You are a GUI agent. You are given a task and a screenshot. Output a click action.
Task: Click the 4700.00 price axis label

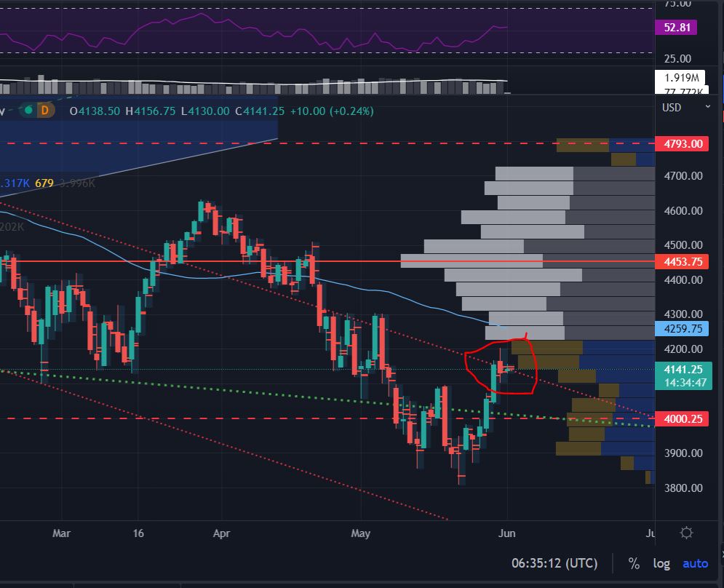click(683, 176)
